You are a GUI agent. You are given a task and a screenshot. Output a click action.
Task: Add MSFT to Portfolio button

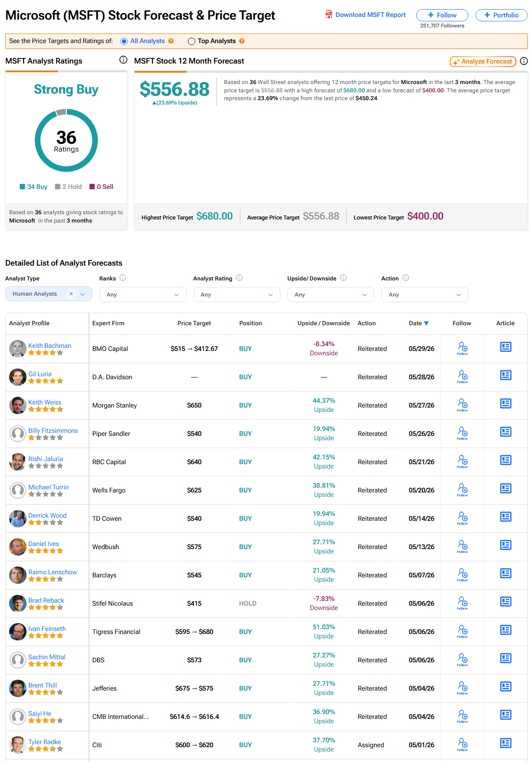point(502,15)
